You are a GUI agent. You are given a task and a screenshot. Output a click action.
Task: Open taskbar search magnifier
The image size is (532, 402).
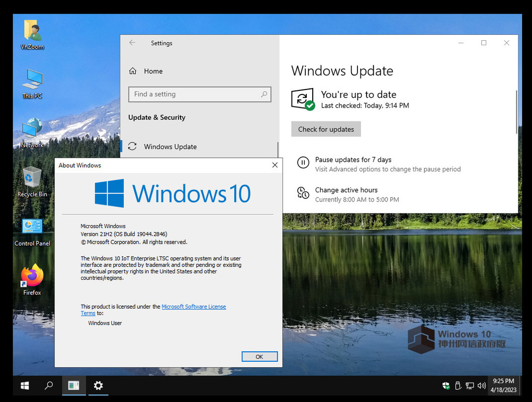point(49,385)
